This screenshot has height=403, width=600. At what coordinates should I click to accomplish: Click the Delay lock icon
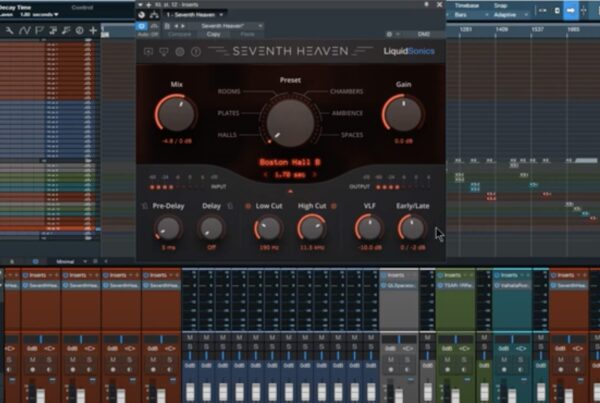click(x=230, y=206)
